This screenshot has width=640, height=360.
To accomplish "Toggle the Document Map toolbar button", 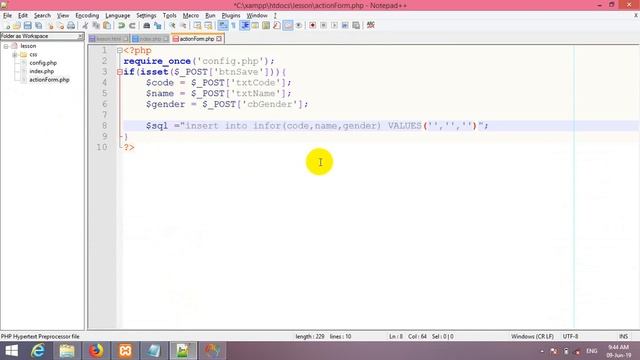I will 266,25.
